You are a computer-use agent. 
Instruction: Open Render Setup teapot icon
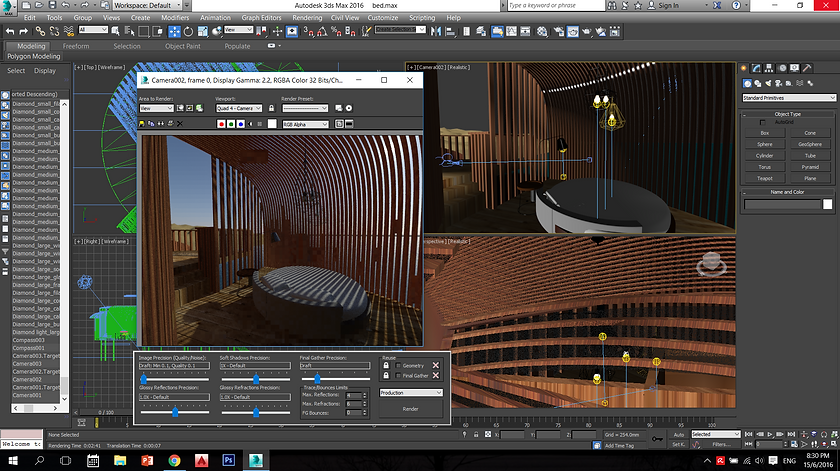[x=559, y=32]
